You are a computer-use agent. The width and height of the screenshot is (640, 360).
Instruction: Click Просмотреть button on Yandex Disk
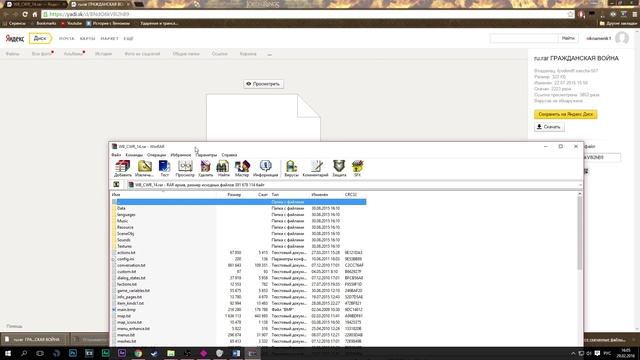pos(264,84)
